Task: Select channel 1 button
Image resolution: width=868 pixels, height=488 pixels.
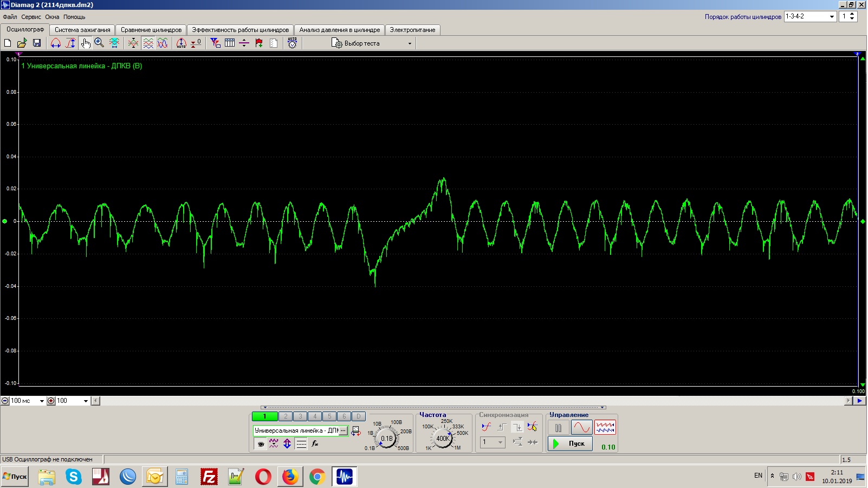Action: pyautogui.click(x=264, y=416)
